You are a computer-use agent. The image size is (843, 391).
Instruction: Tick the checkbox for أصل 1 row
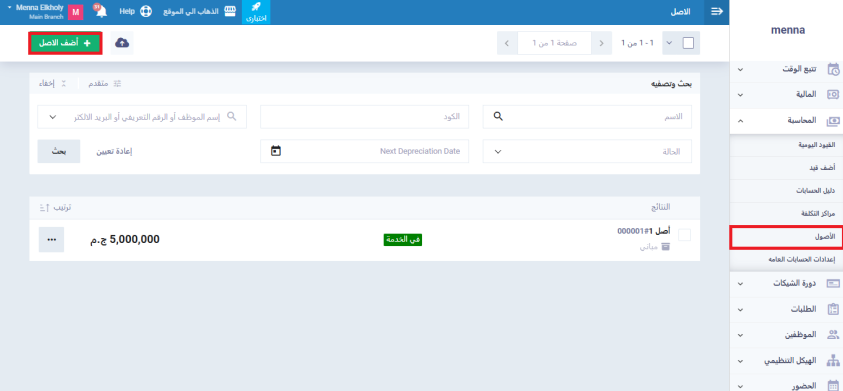(685, 235)
